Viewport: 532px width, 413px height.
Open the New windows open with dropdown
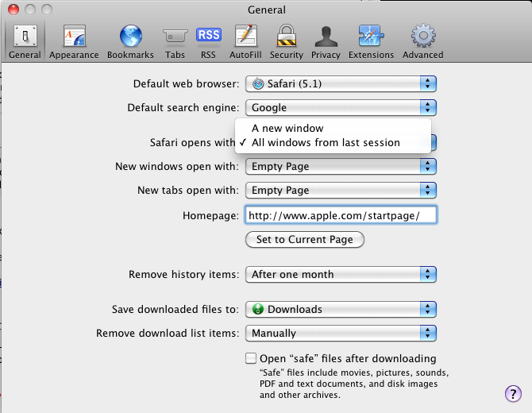pos(341,166)
